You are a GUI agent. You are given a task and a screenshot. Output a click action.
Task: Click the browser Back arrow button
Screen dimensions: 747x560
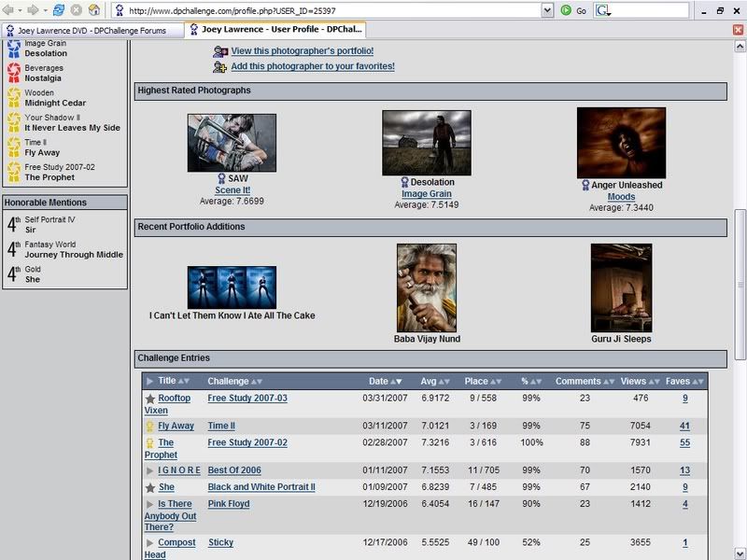click(x=8, y=10)
